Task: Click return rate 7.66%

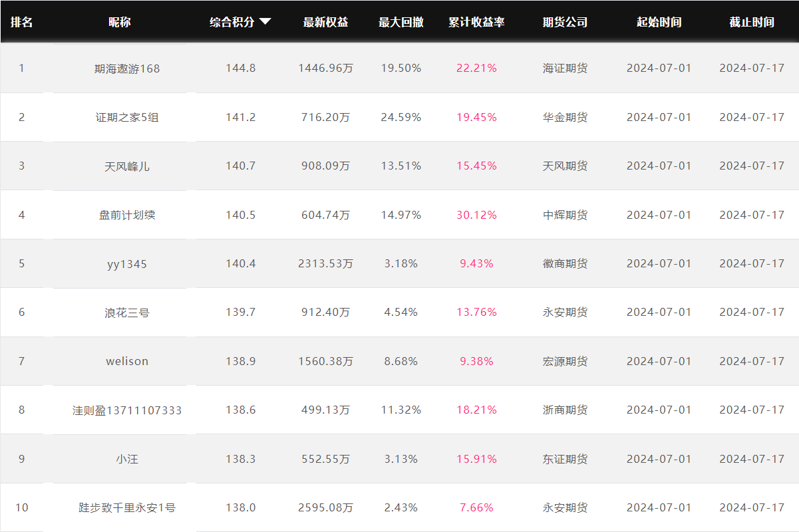Action: [476, 507]
